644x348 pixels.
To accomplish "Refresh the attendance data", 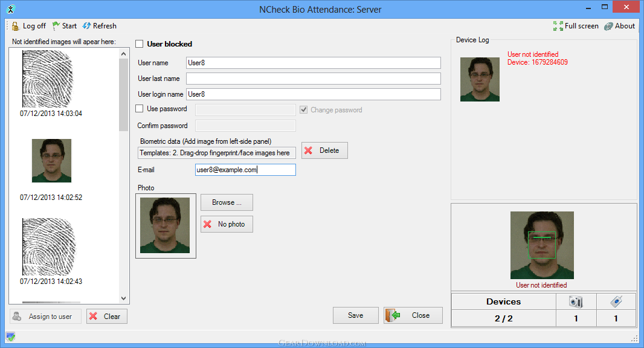I will pyautogui.click(x=100, y=26).
